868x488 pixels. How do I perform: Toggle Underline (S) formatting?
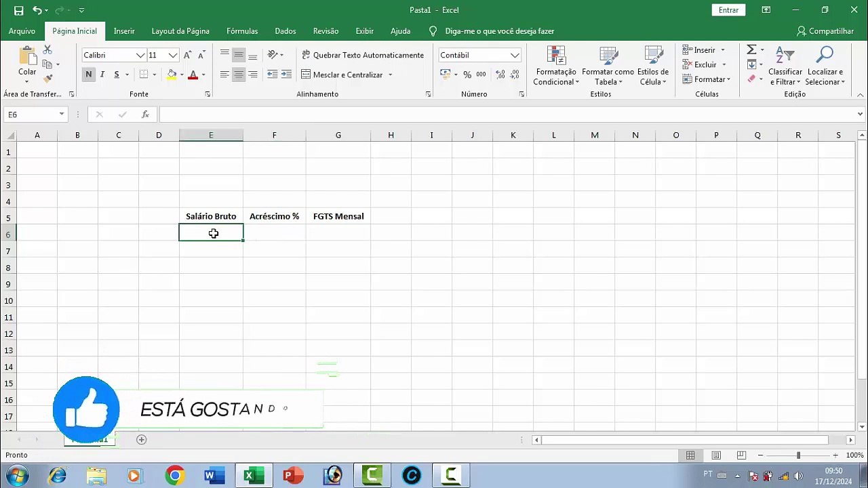pos(117,75)
